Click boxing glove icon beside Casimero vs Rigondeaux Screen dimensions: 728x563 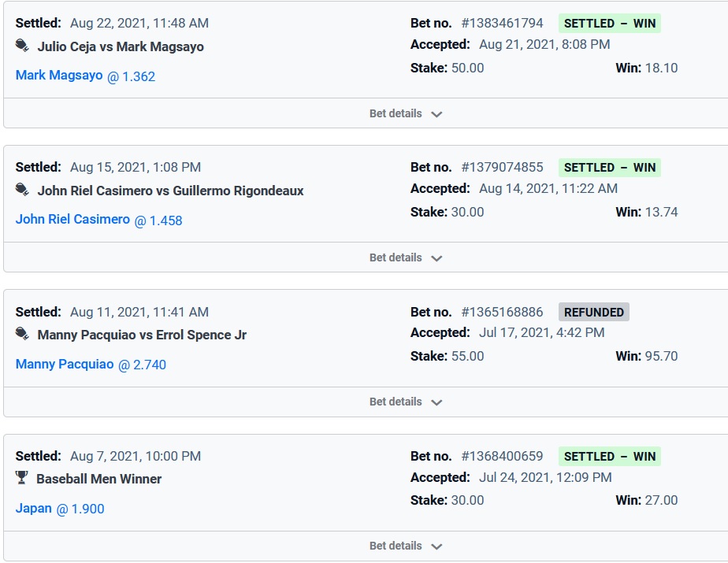point(22,191)
